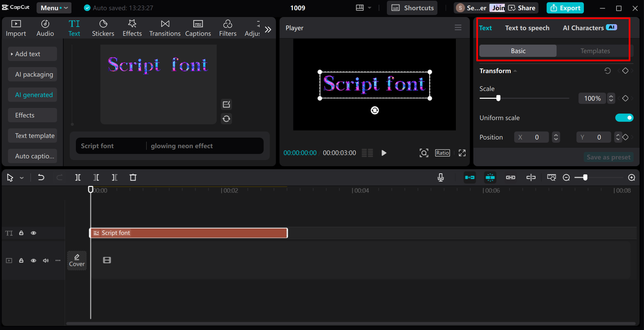The image size is (644, 330).
Task: Toggle auto snapping in timeline
Action: click(490, 177)
